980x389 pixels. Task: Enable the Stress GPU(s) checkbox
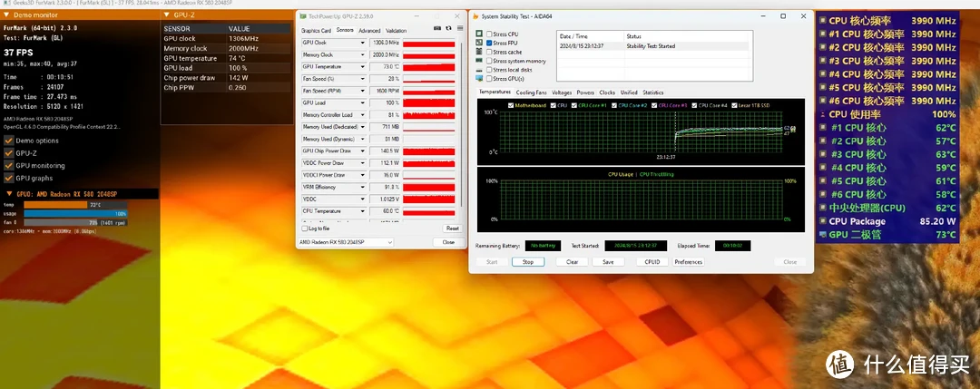pyautogui.click(x=489, y=79)
